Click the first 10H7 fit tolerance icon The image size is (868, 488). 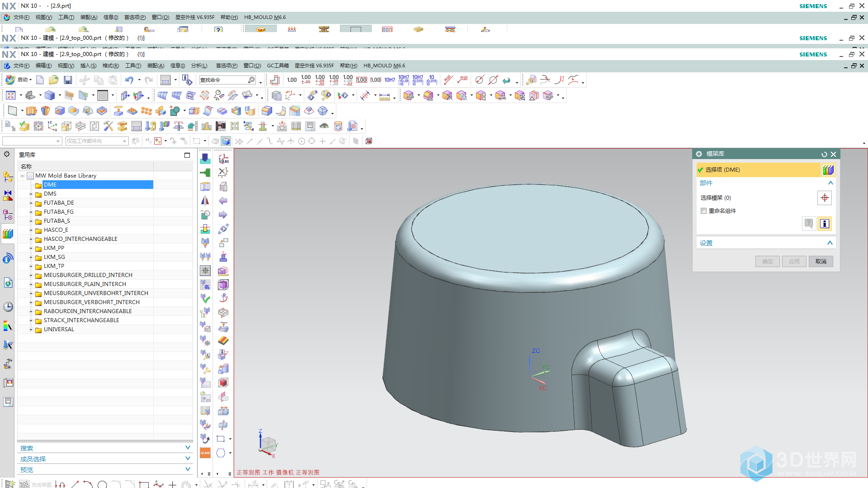(x=390, y=80)
